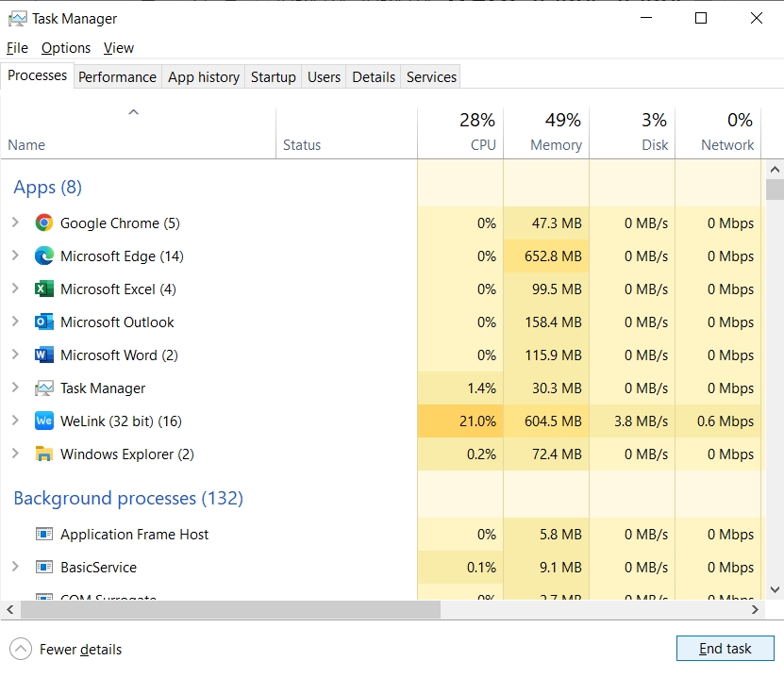Click the 9.1 MB memory cell
The image size is (784, 677).
(x=546, y=567)
